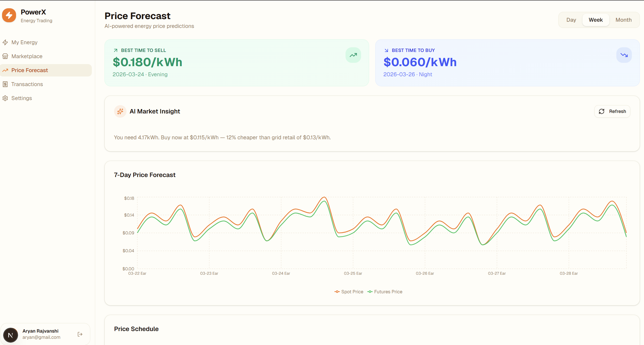The height and width of the screenshot is (345, 644).
Task: Click the My Energy bolt icon
Action: (x=5, y=42)
